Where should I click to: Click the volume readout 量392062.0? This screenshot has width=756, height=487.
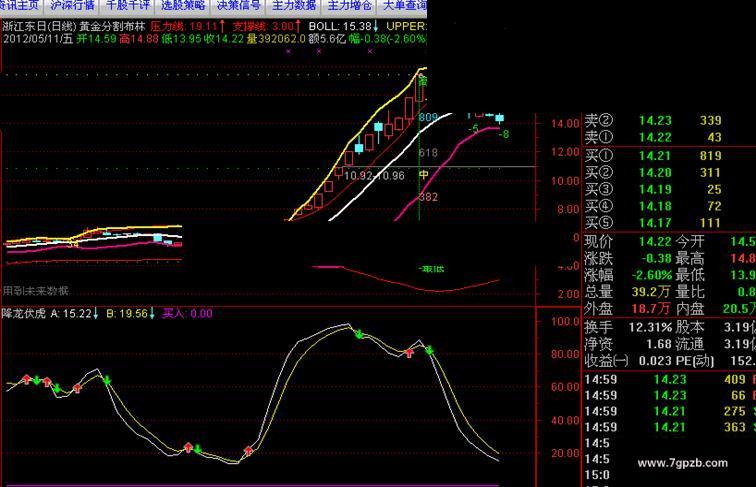pos(276,39)
